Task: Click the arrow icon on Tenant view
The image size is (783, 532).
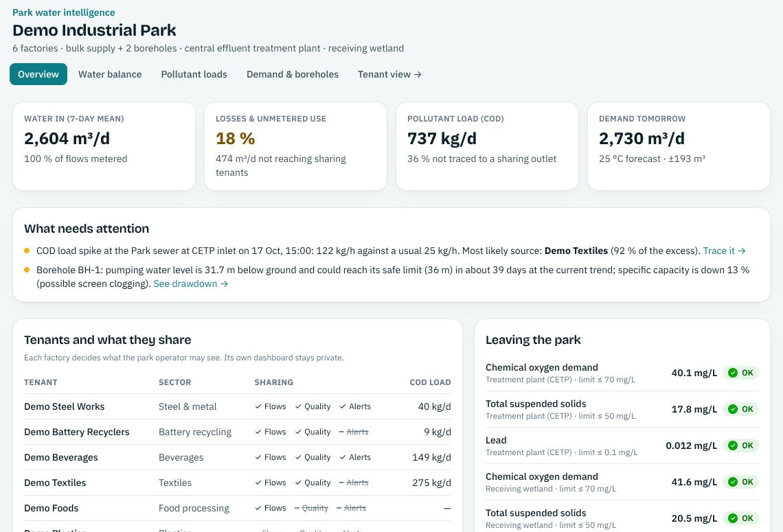Action: tap(418, 74)
